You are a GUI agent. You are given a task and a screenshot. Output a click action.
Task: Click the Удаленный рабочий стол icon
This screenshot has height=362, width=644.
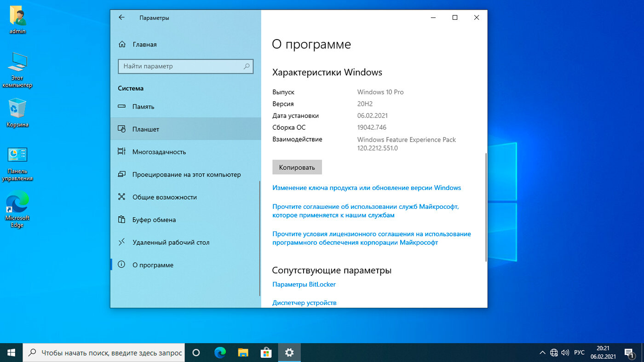[121, 242]
